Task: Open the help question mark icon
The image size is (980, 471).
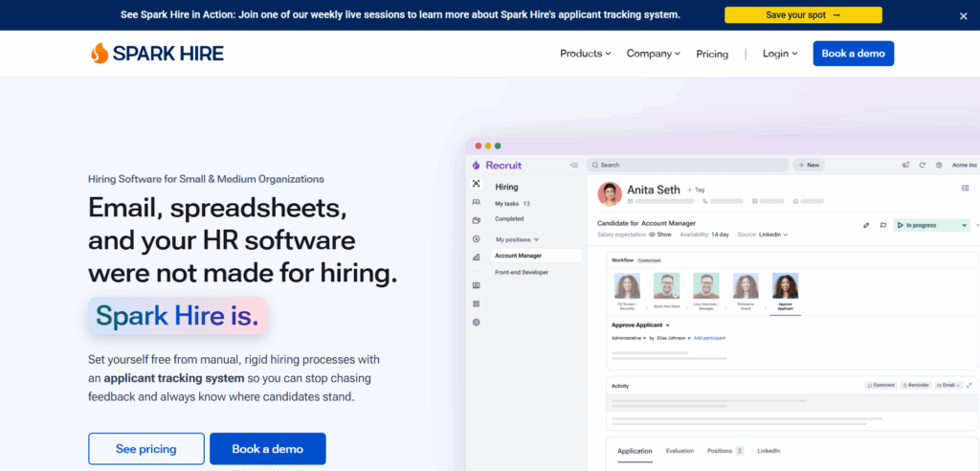Action: 939,165
